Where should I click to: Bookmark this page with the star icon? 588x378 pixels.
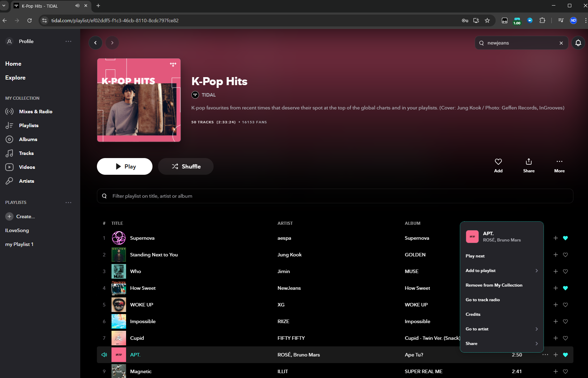(487, 20)
